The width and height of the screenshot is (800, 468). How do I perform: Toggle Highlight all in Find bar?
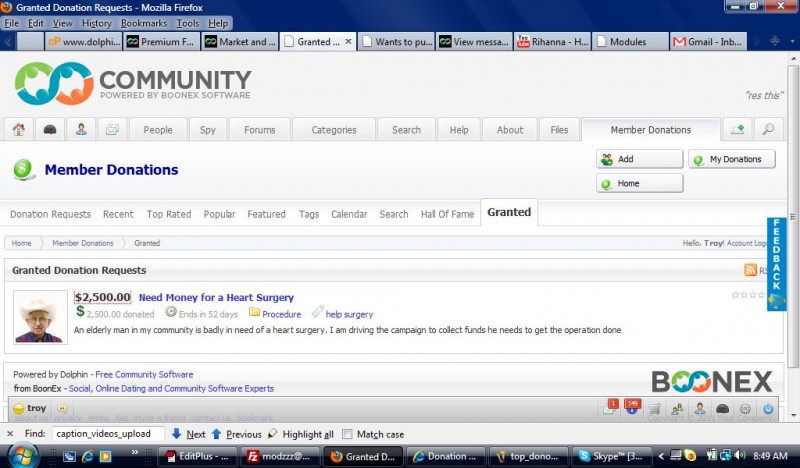[301, 434]
